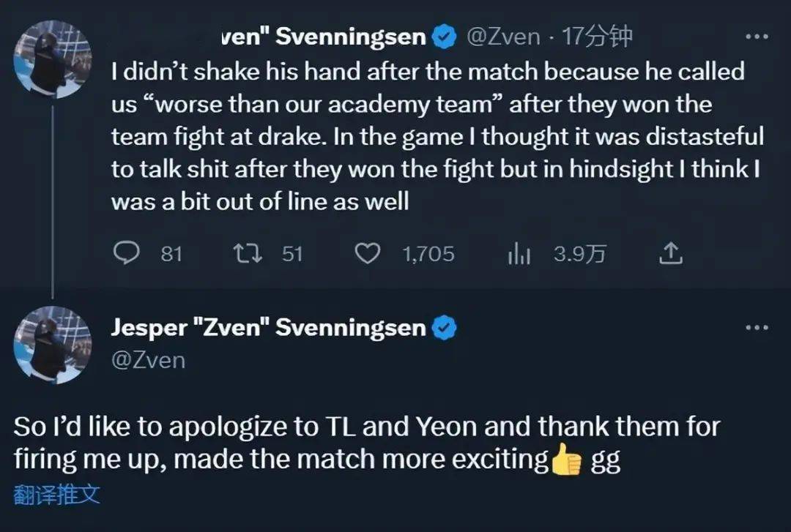The width and height of the screenshot is (791, 532).
Task: Click the verified badge beside the 17分钟 tweet's name
Action: [x=445, y=37]
